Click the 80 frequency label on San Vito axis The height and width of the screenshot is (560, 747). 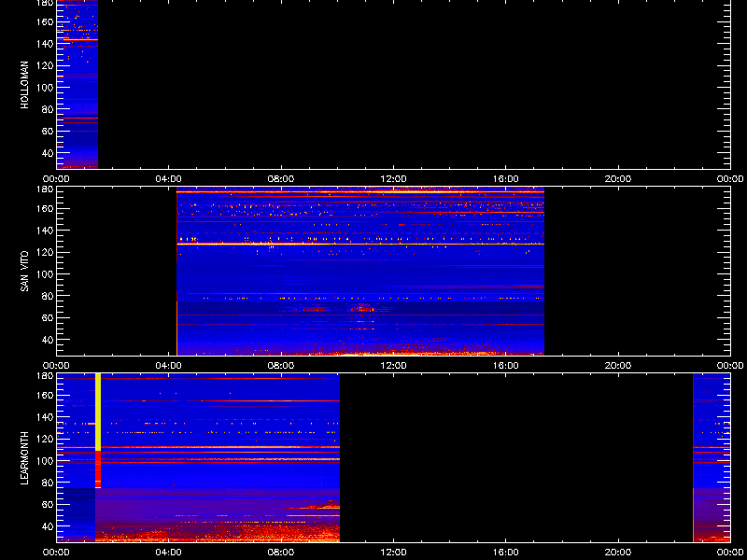(x=48, y=296)
